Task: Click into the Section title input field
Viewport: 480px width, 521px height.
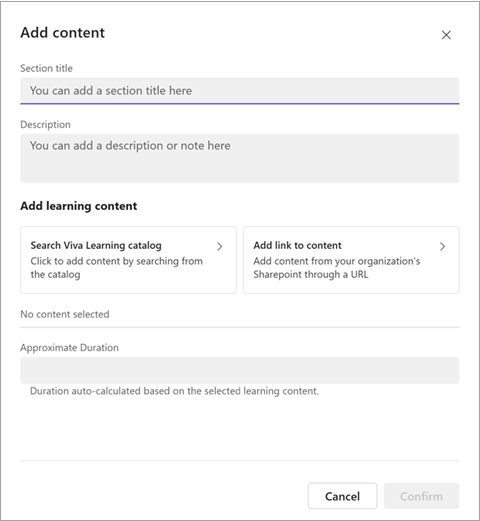Action: (x=240, y=91)
